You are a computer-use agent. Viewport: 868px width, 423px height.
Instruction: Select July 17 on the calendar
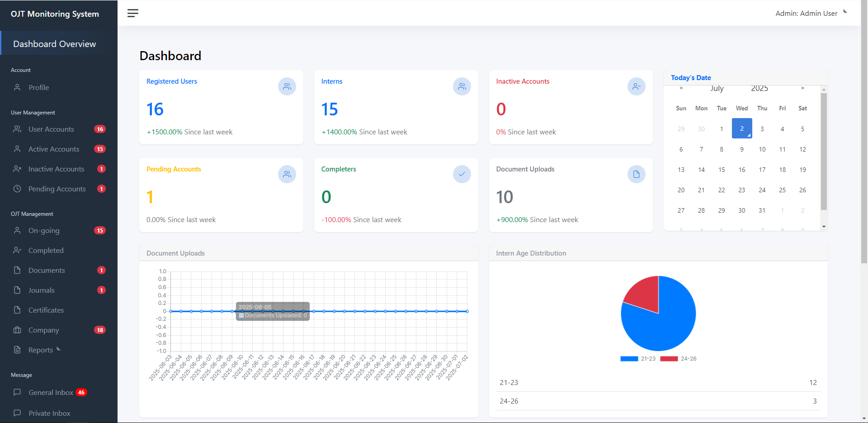762,170
